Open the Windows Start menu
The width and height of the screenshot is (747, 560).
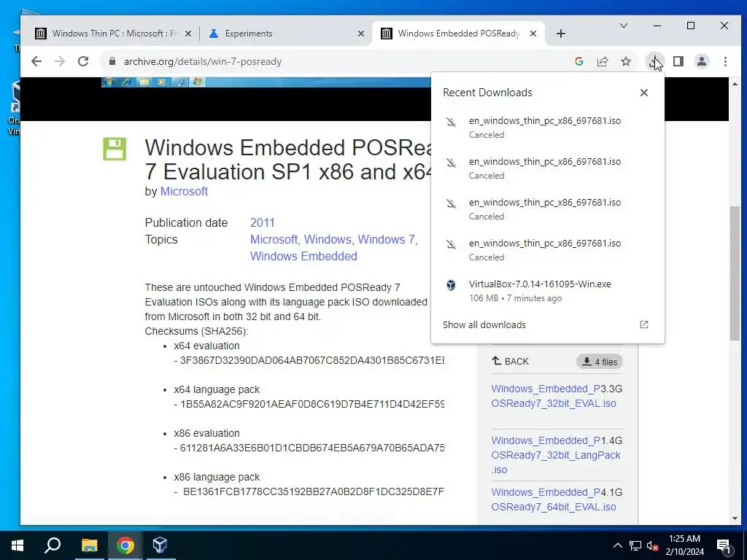tap(18, 545)
